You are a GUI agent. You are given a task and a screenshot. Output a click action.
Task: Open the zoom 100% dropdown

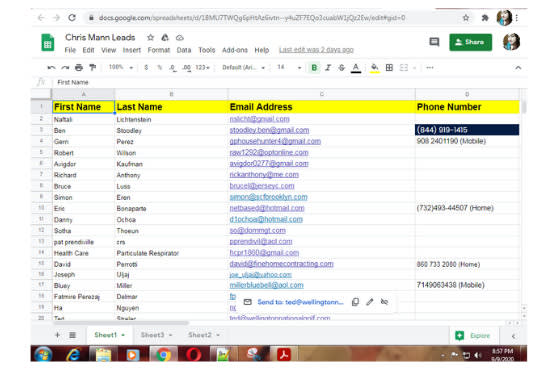tap(121, 67)
